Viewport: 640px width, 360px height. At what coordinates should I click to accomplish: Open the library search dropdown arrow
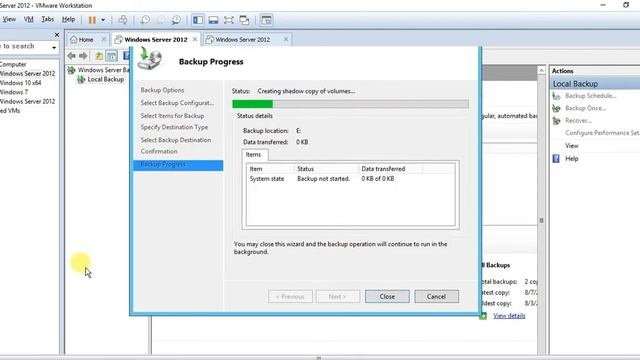pyautogui.click(x=54, y=47)
